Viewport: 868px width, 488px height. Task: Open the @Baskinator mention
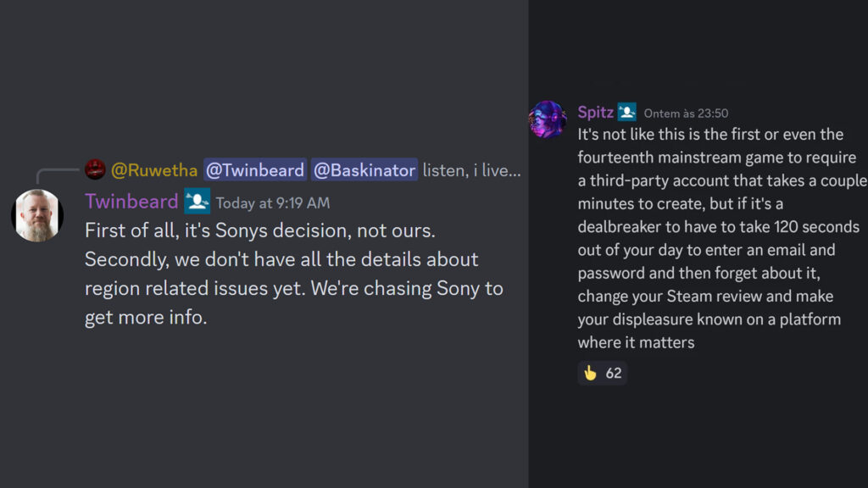coord(364,169)
